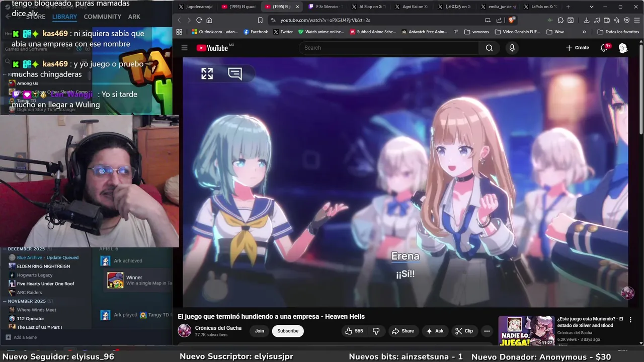Open the vamonos bookmarks folder
644x362 pixels.
476,32
